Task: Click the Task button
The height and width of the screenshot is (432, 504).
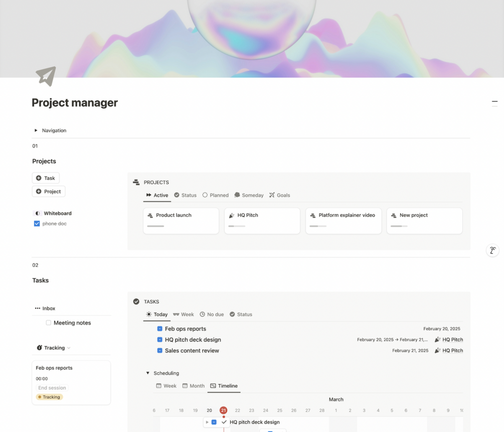Action: click(x=46, y=178)
